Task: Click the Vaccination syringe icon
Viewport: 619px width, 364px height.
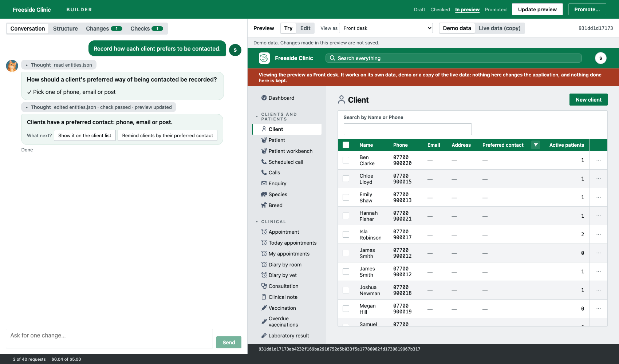Action: (264, 308)
